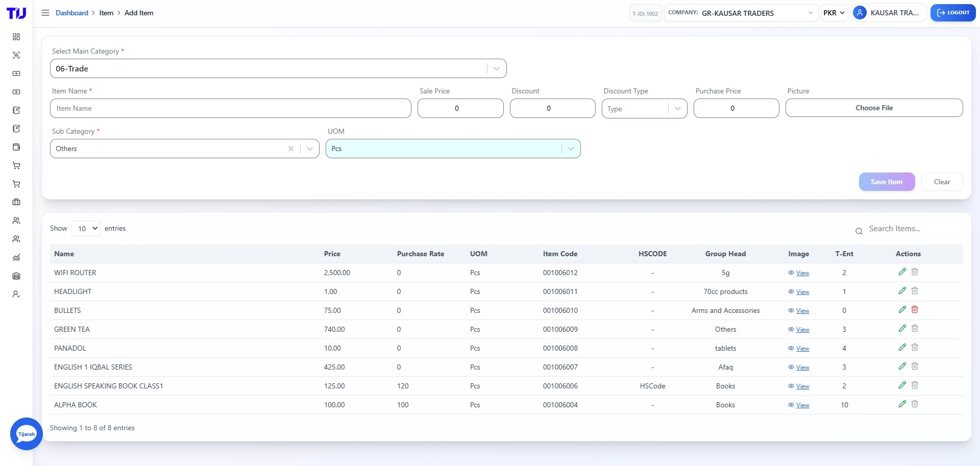Open the analytics chart icon in sidebar
980x466 pixels.
coord(16,257)
